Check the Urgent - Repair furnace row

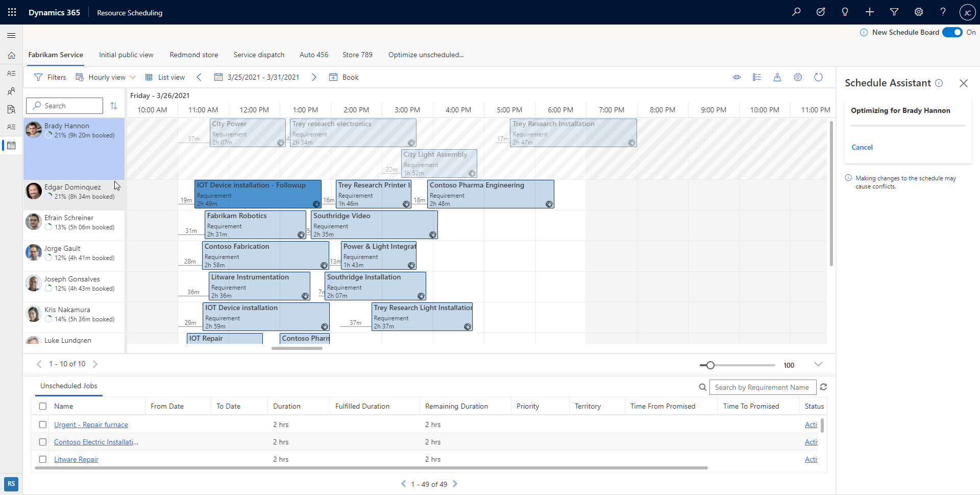[43, 425]
